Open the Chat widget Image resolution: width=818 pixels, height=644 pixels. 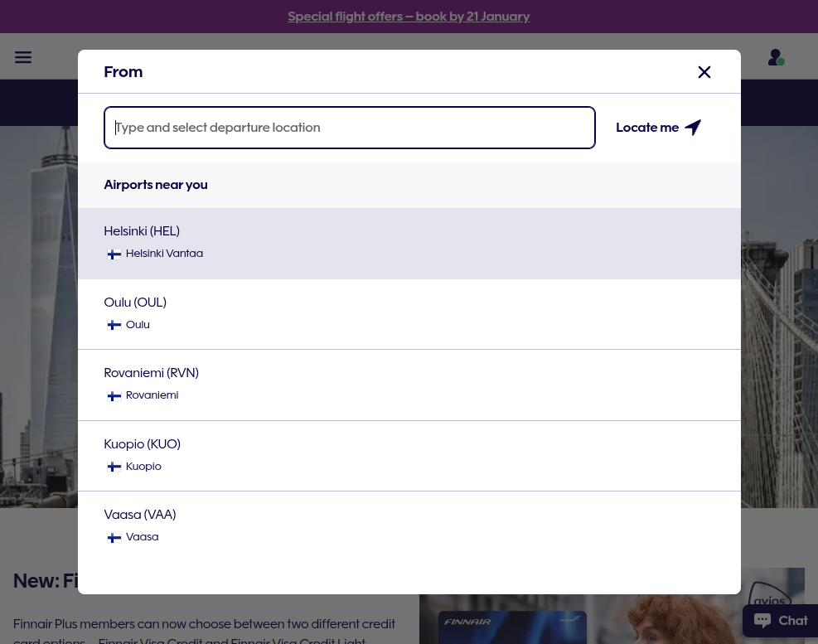[x=780, y=621]
